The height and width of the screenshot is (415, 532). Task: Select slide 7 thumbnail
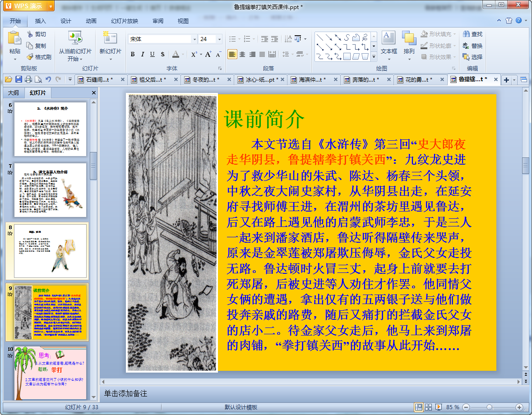point(50,190)
